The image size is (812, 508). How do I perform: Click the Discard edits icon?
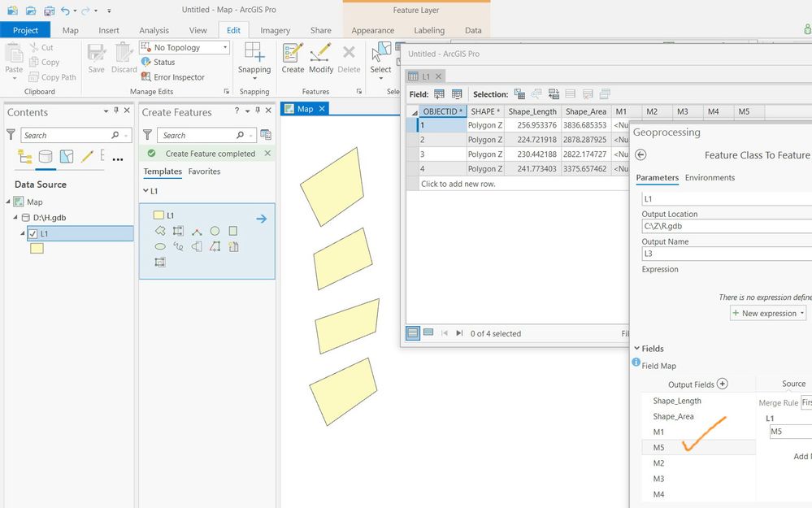click(x=124, y=52)
